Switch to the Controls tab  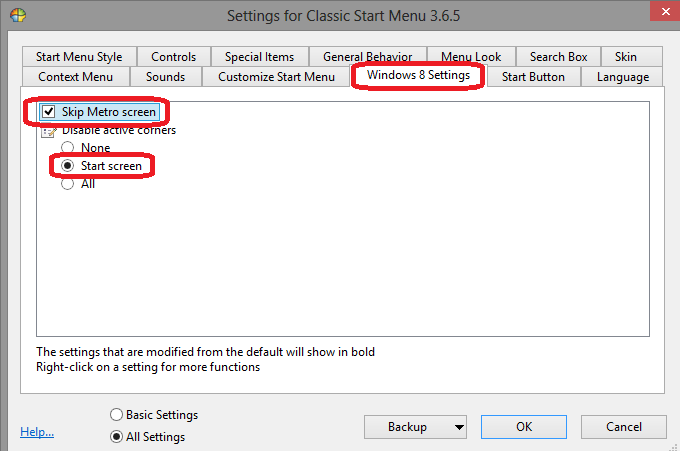[173, 57]
